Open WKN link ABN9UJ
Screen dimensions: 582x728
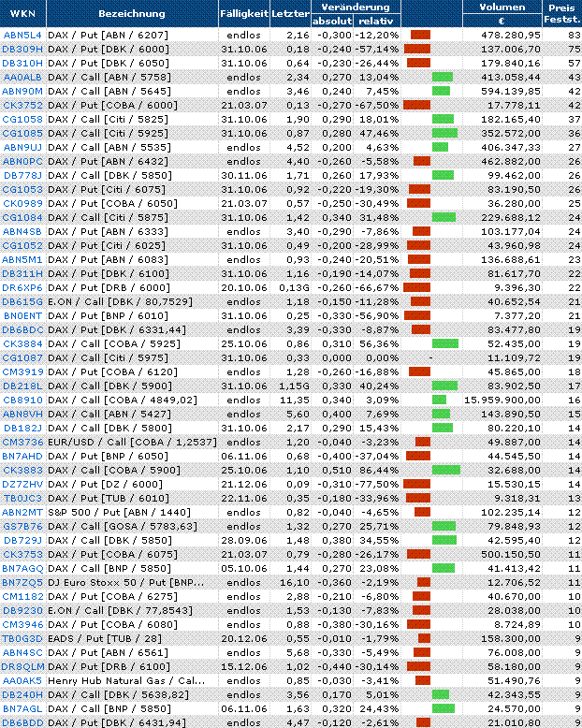(x=22, y=148)
